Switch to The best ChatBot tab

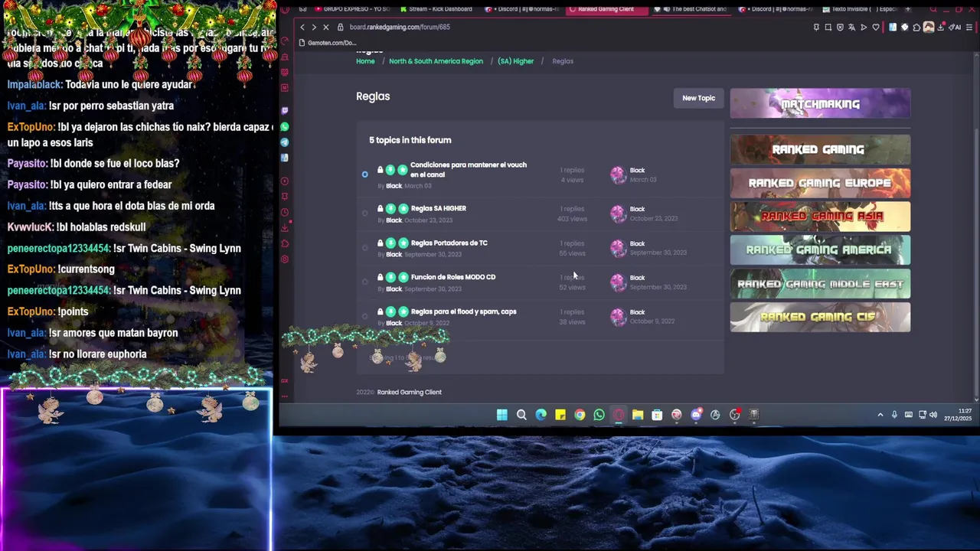694,9
